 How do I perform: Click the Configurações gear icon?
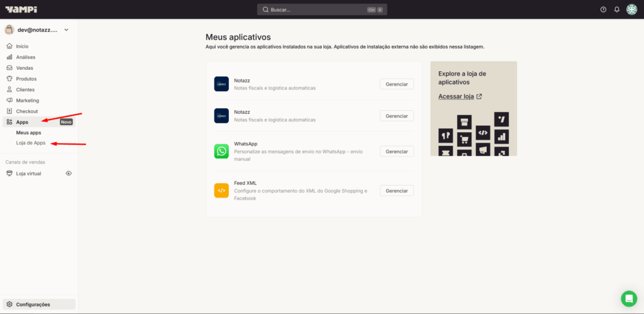9,305
